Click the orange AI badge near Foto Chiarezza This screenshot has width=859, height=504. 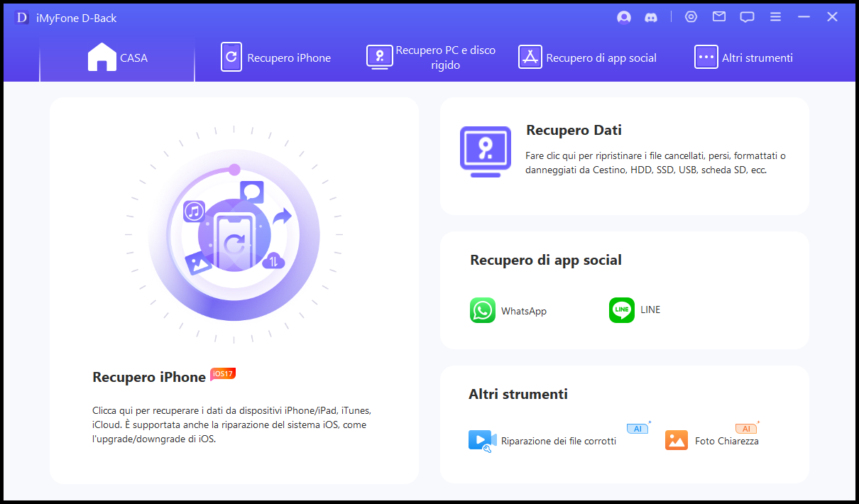746,428
